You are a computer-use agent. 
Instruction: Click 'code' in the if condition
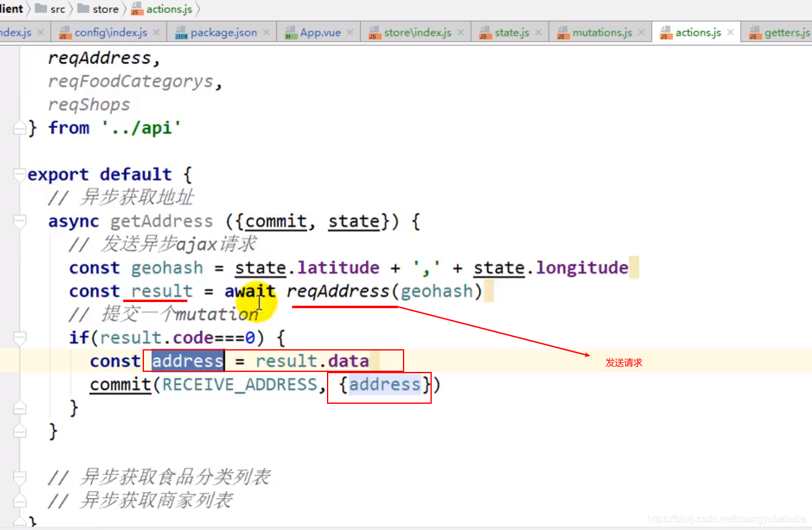click(193, 338)
